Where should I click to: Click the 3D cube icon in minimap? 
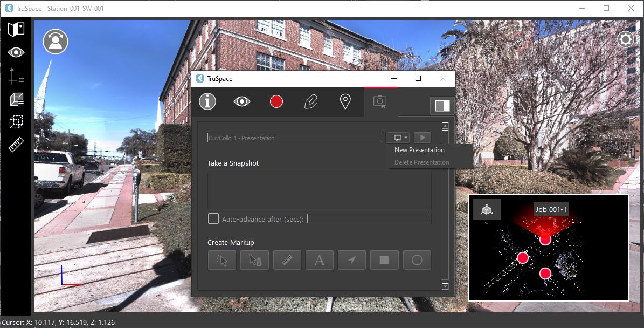pos(487,209)
